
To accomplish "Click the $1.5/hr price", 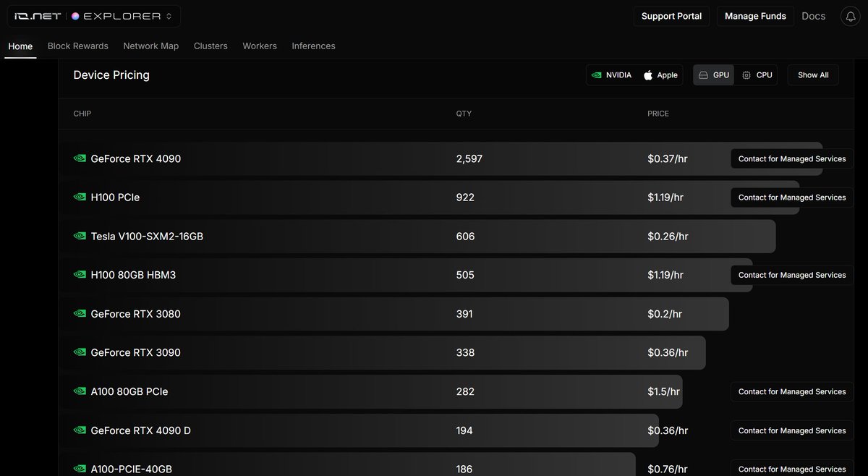I will point(663,391).
